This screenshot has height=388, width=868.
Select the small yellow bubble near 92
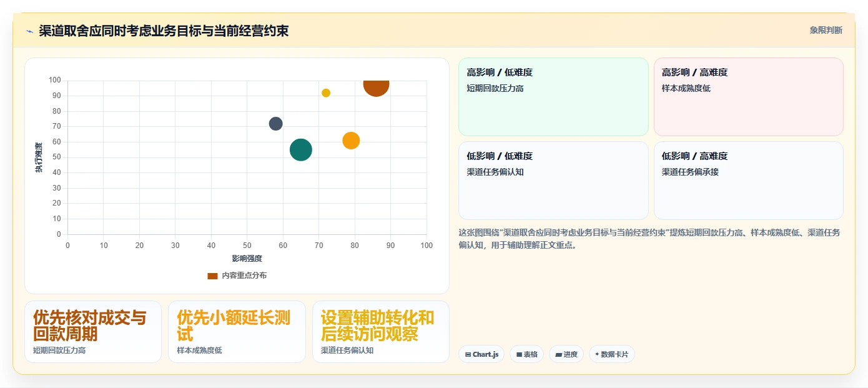tap(326, 93)
